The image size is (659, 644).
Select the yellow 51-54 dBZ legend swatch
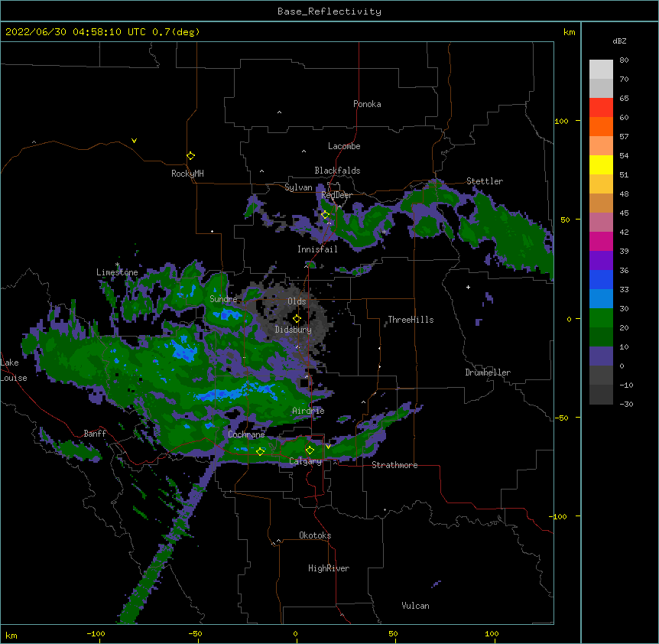click(x=601, y=164)
